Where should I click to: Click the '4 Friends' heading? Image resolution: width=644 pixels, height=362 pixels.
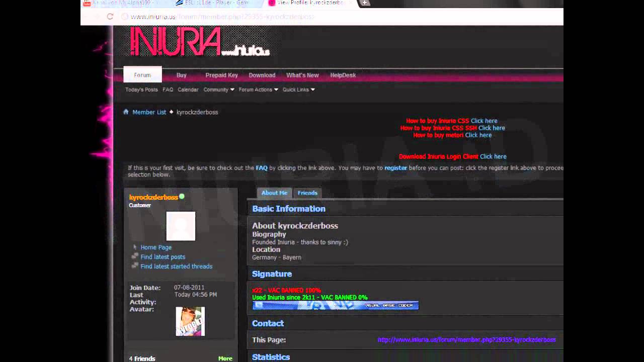(142, 358)
